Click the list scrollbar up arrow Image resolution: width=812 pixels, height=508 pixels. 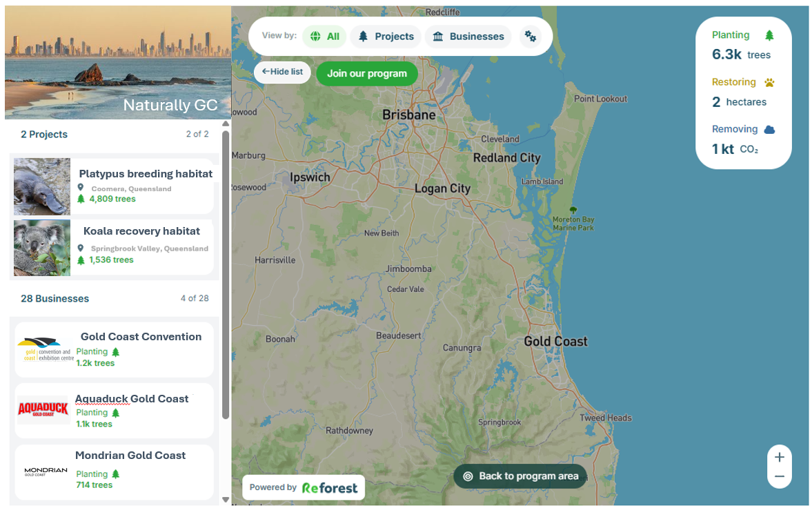(x=226, y=124)
